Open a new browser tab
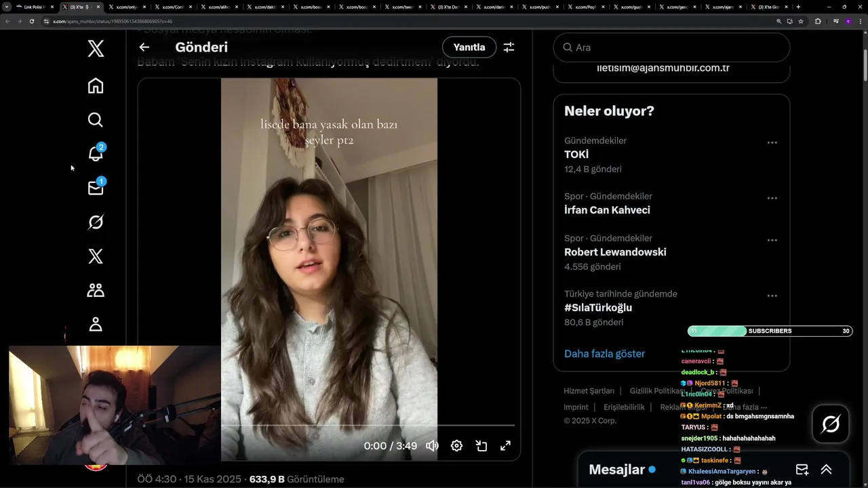This screenshot has height=488, width=868. coord(798,7)
